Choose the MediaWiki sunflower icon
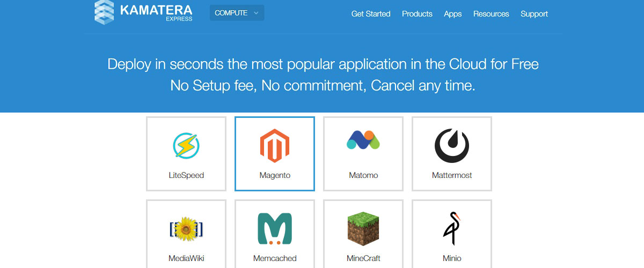644x268 pixels. 186,229
